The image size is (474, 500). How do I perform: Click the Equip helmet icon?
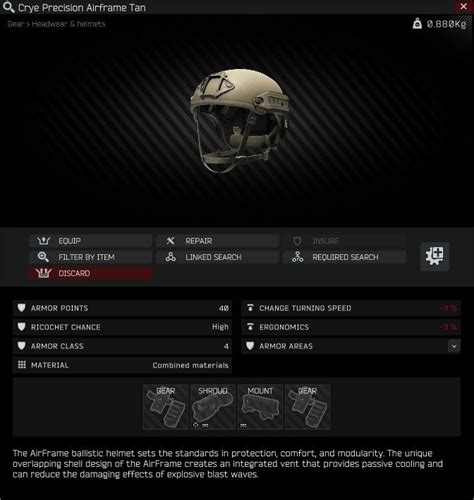[43, 241]
